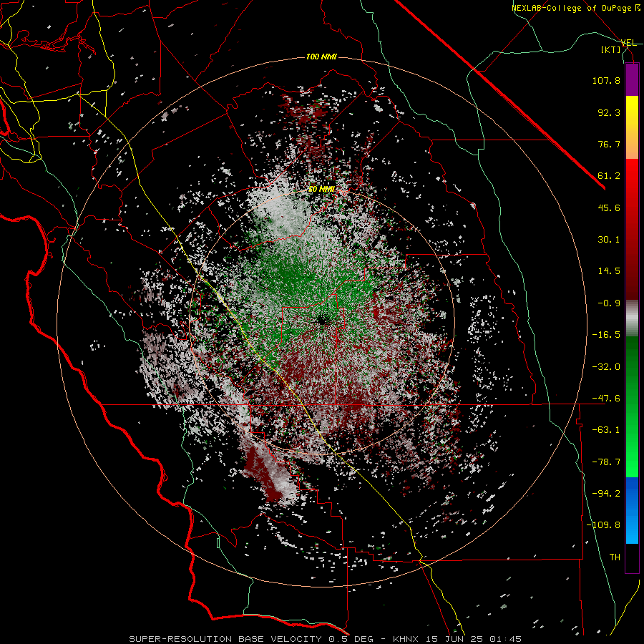The width and height of the screenshot is (644, 644).
Task: Select the -32.0 legend value
Action: pyautogui.click(x=606, y=367)
